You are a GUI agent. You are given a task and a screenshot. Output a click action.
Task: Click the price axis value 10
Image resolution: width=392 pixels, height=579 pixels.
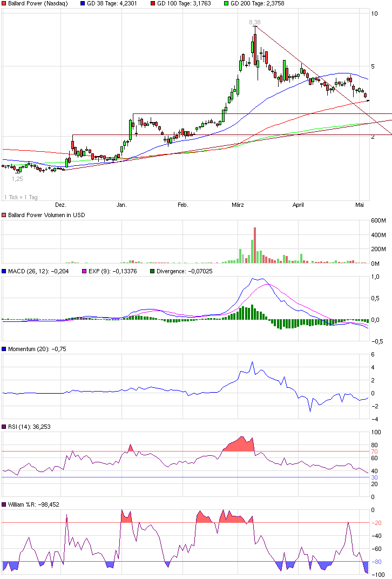click(374, 14)
